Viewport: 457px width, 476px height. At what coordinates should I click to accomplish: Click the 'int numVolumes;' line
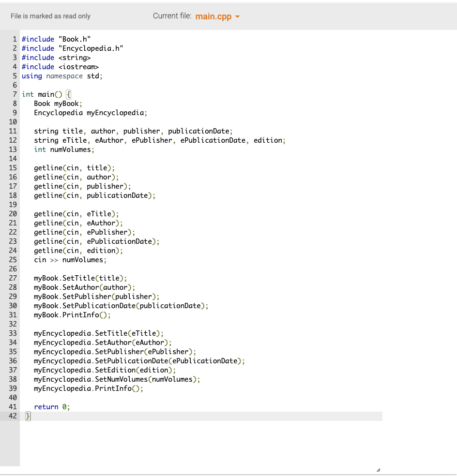[x=64, y=149]
